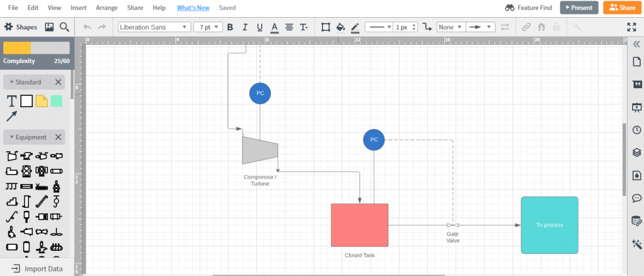Open the Help menu
Image resolution: width=644 pixels, height=276 pixels.
click(x=159, y=8)
